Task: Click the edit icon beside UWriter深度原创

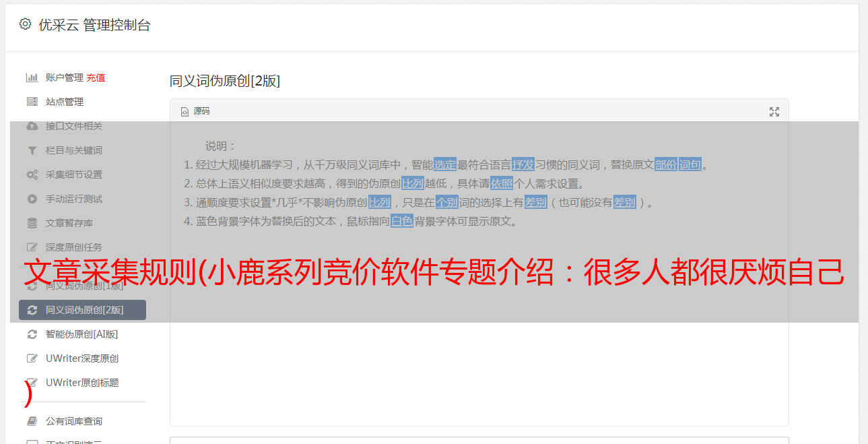Action: click(x=32, y=358)
